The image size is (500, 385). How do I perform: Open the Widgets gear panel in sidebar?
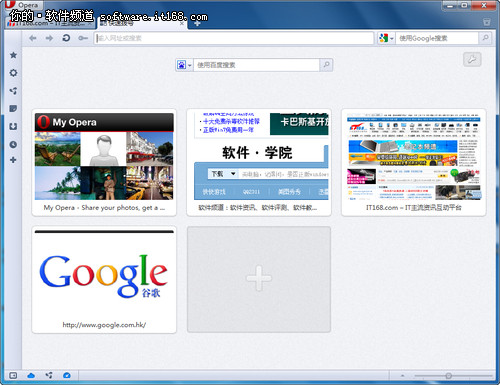tap(13, 73)
